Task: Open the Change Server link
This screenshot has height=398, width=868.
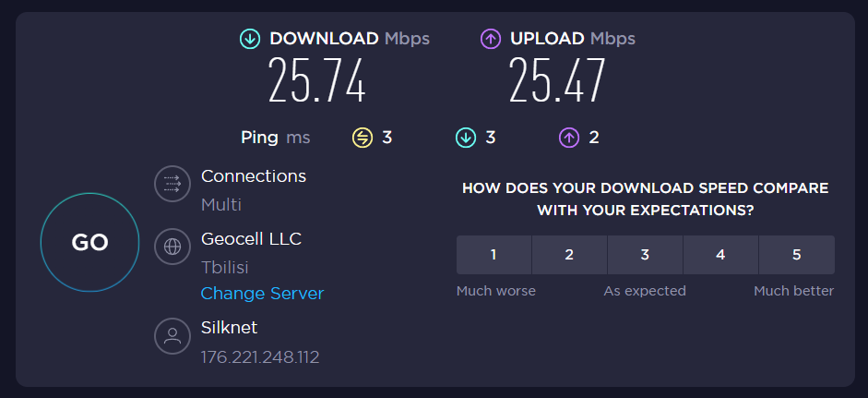Action: (262, 294)
